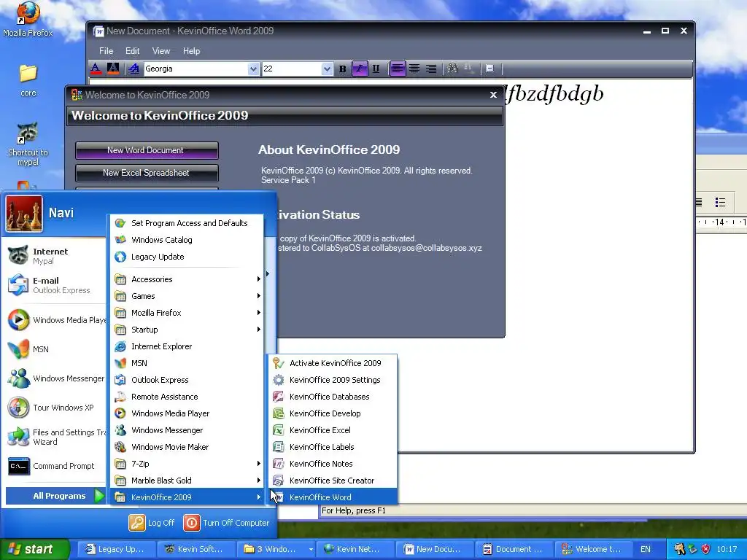This screenshot has width=747, height=560.
Task: Toggle Underline formatting in KevinOffice Word
Action: click(376, 69)
